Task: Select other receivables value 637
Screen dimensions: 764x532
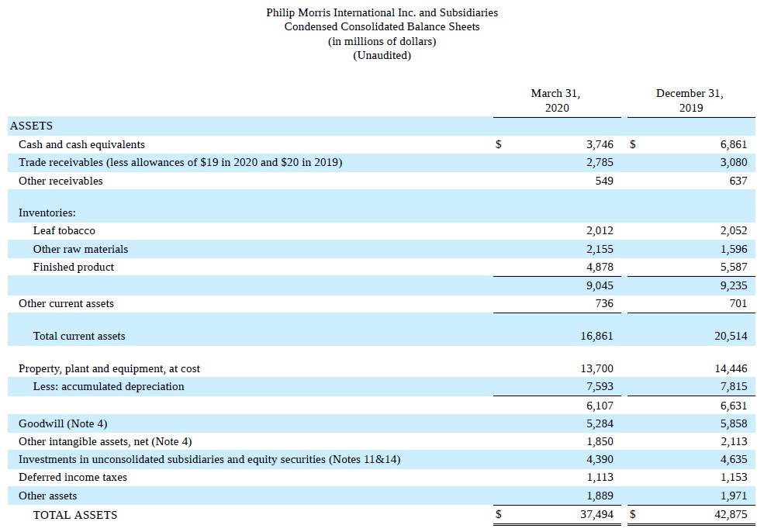Action: click(x=738, y=181)
